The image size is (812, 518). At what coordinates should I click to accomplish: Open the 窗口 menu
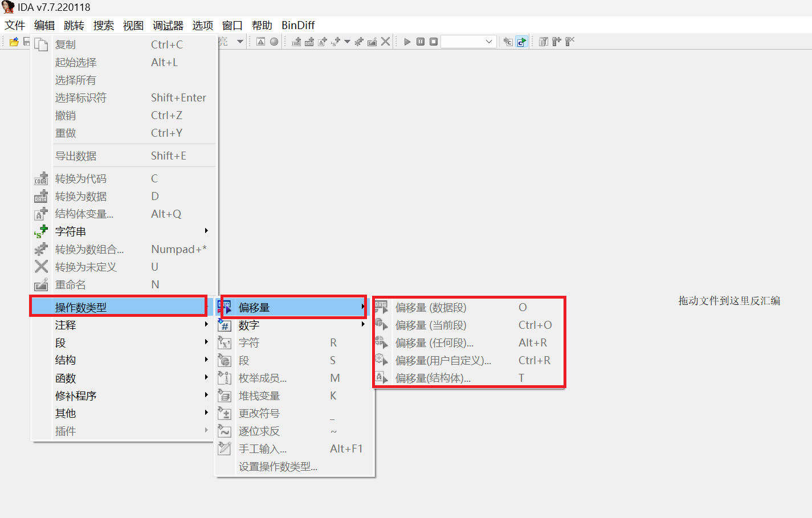pos(232,25)
